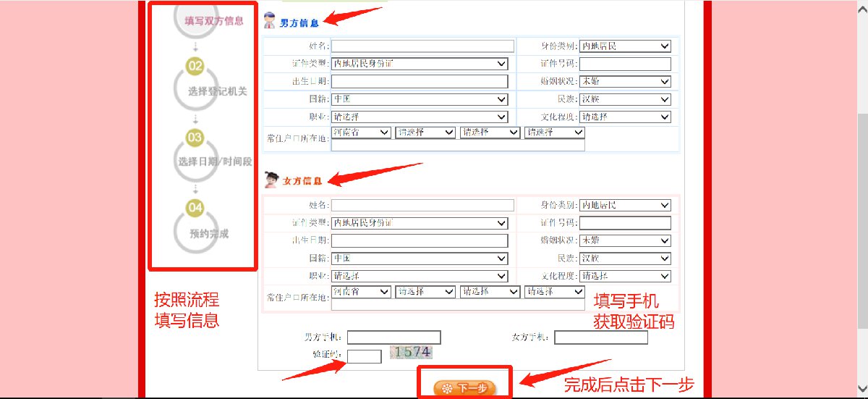Open the female 文化程度 dropdown

626,276
